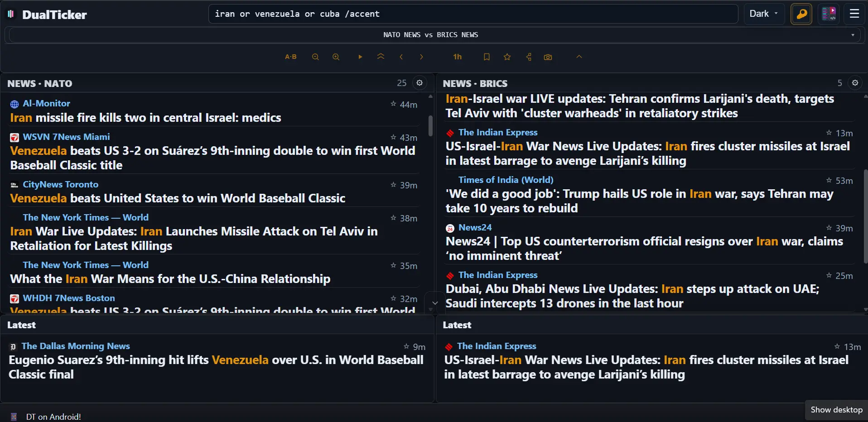Screen dimensions: 868x422
Task: Click the NATO news list scrollbar thumb
Action: (430, 125)
